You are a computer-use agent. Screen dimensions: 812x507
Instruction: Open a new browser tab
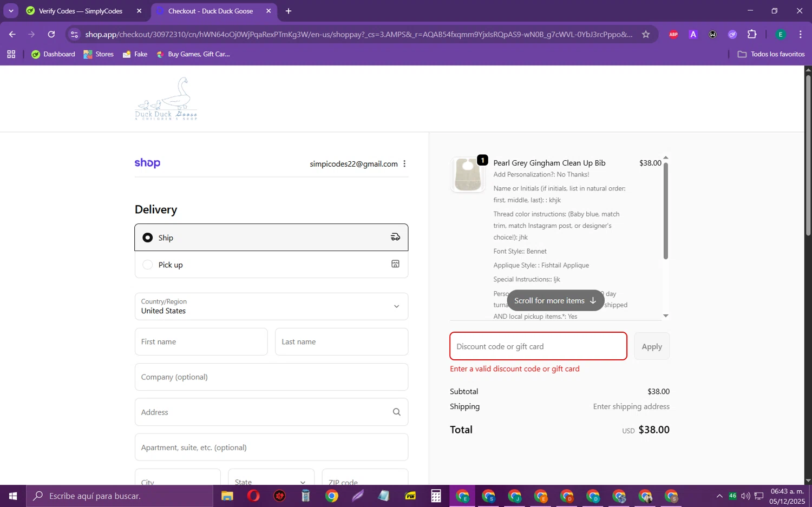(x=289, y=11)
